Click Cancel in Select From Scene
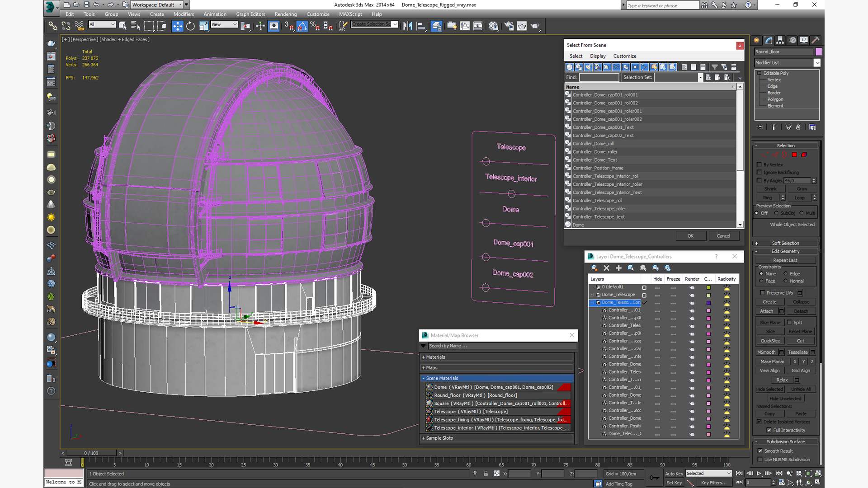This screenshot has height=488, width=868. tap(723, 236)
